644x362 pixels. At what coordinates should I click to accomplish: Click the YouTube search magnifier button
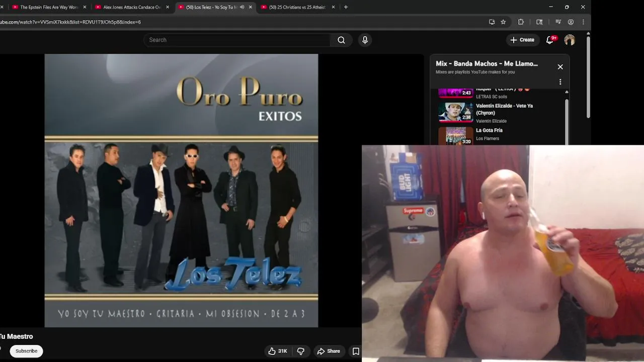coord(341,40)
